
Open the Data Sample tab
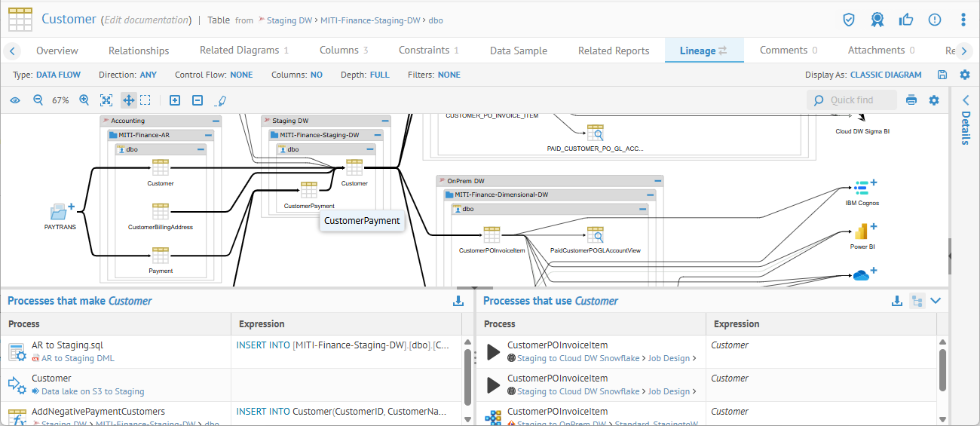518,51
